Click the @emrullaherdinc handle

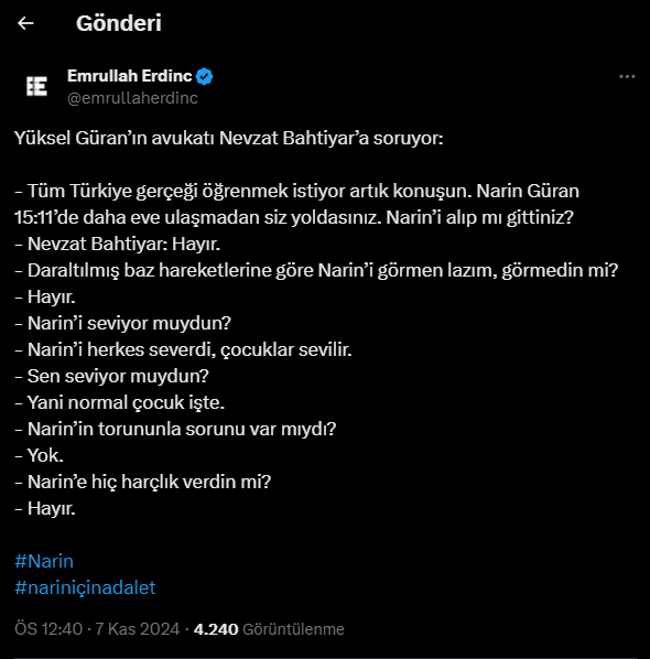click(132, 98)
